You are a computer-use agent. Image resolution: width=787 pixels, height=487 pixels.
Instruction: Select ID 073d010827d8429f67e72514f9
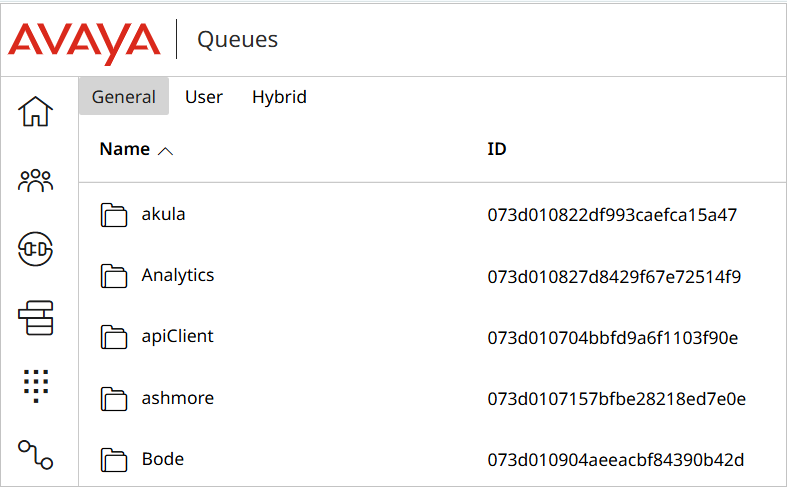click(x=614, y=277)
